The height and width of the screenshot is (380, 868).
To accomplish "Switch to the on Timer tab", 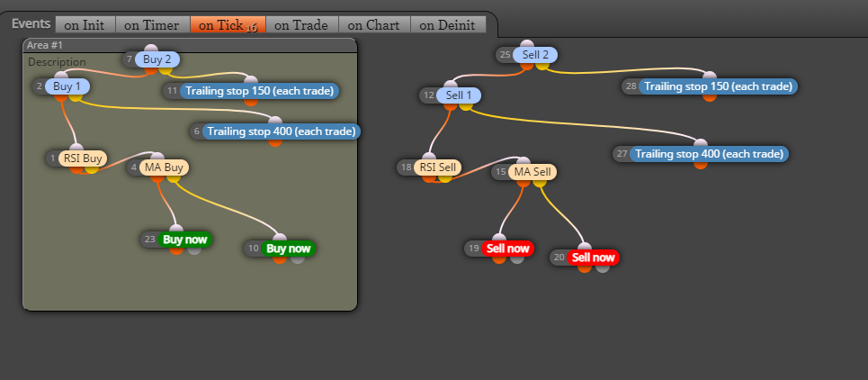I will click(152, 25).
